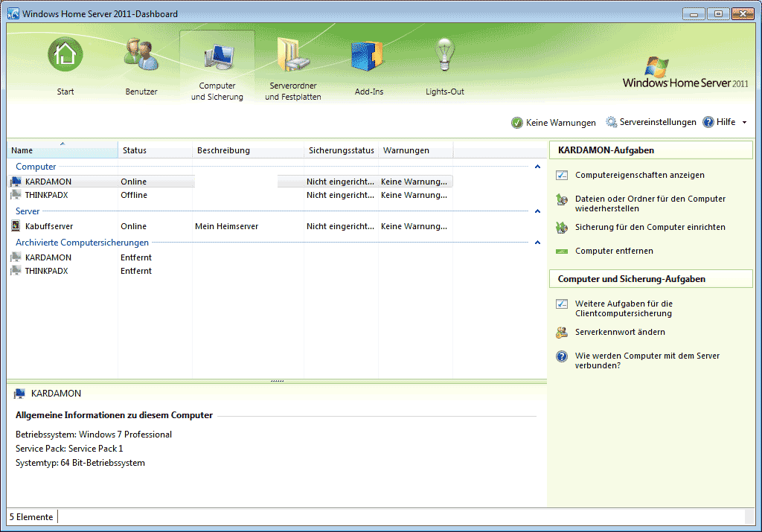Click Computereigenschaften anzeigen task icon

coord(562,175)
